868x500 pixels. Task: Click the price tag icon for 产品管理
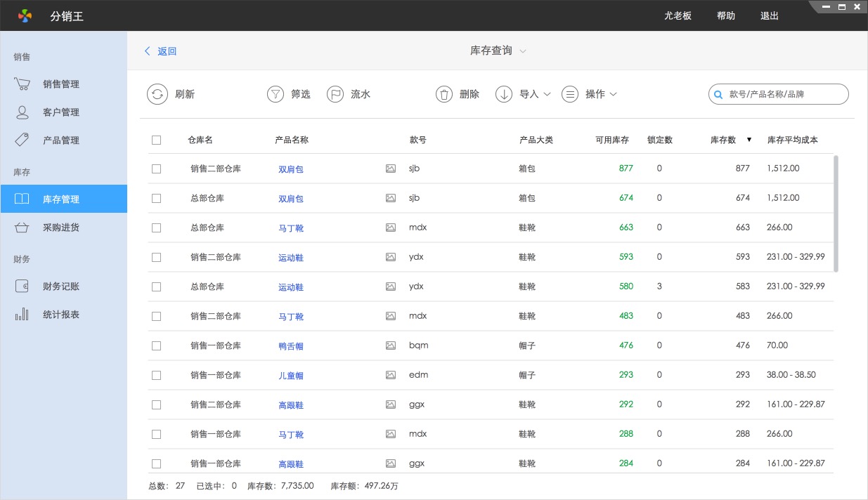22,140
